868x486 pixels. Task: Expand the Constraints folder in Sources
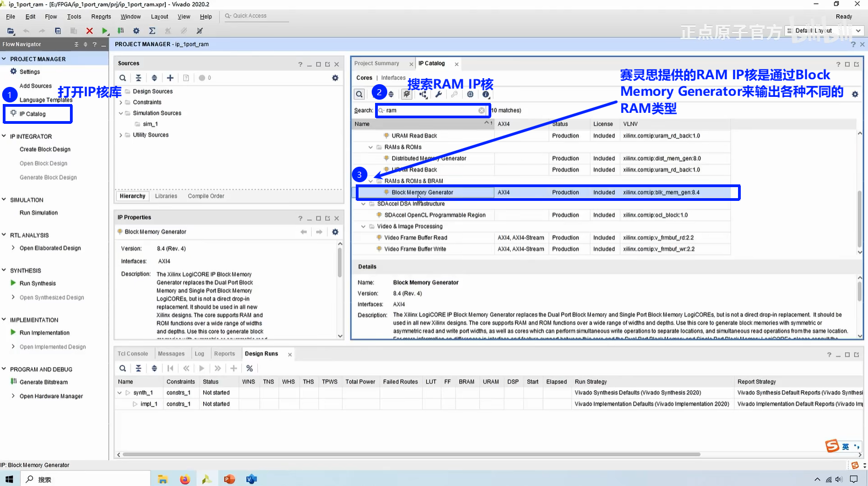pos(121,102)
